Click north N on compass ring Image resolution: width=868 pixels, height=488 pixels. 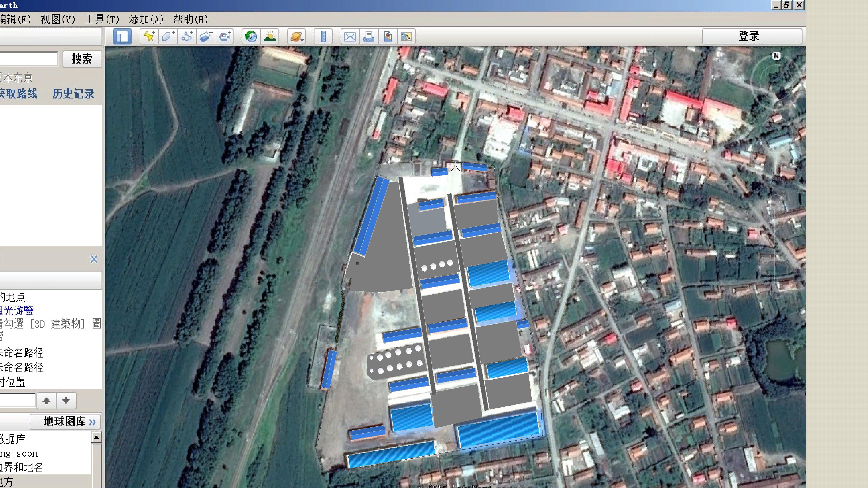click(x=776, y=56)
